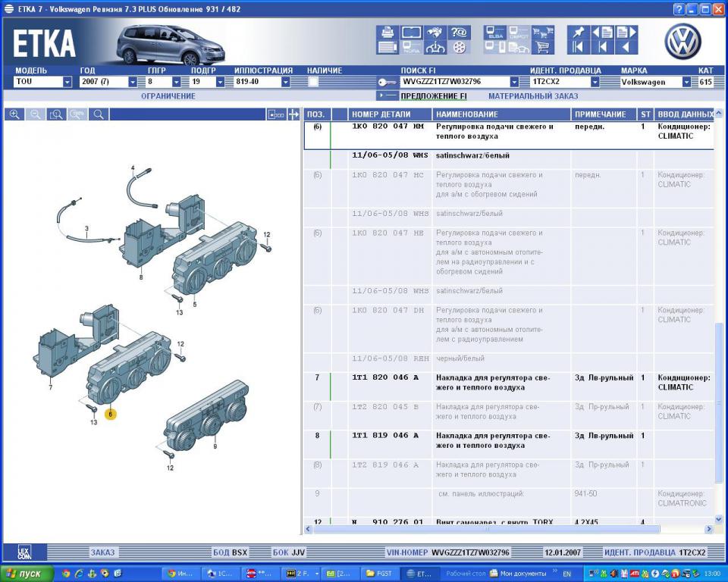Jump to first with double-bar arrow
Image resolution: width=728 pixels, height=582 pixels.
coord(579,47)
